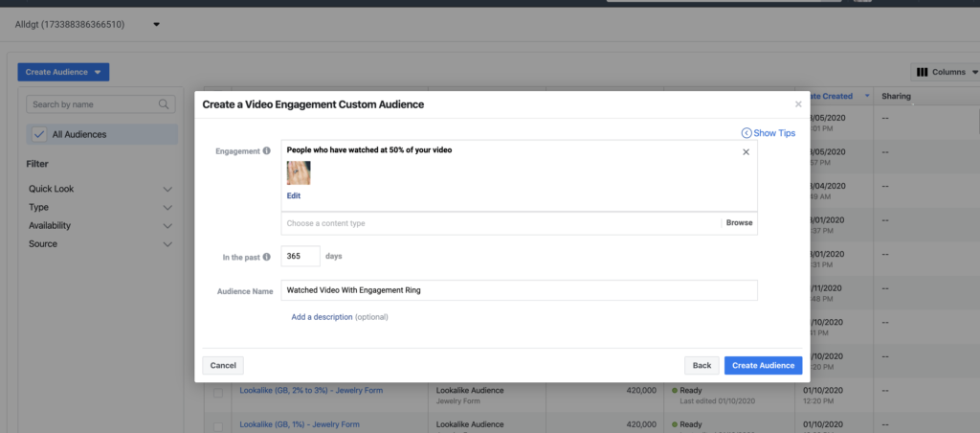Remove the selected video engagement with X
The height and width of the screenshot is (433, 980).
(x=746, y=152)
